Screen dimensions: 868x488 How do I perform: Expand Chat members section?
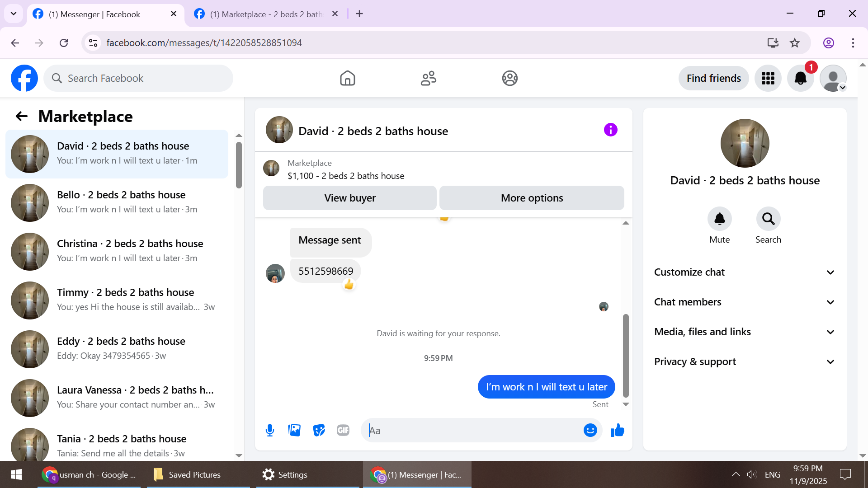click(745, 302)
